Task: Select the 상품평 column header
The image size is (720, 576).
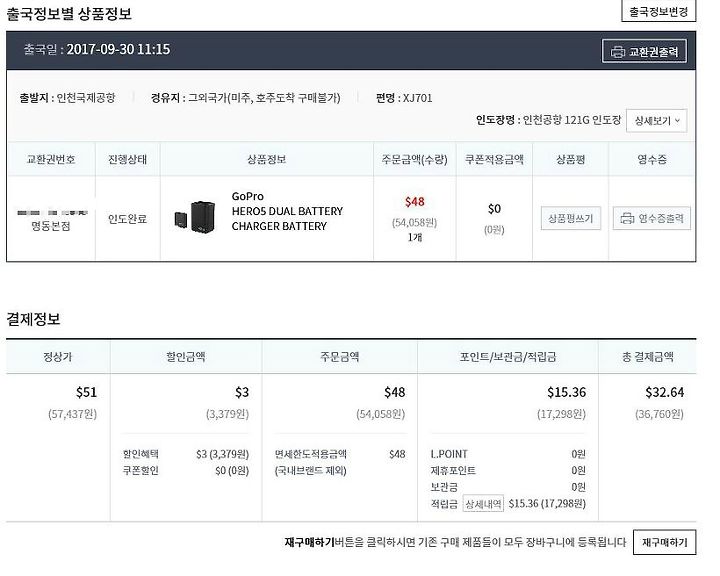Action: (570, 159)
